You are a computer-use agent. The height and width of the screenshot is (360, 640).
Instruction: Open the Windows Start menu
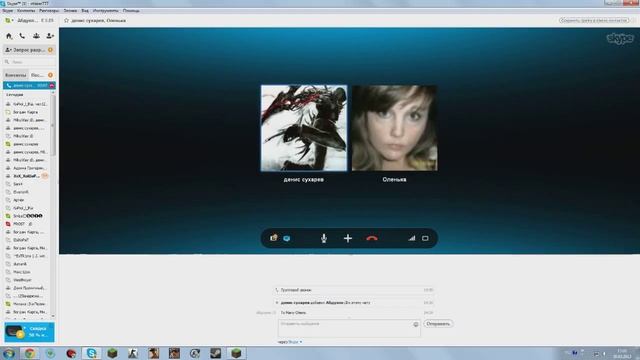(x=8, y=353)
